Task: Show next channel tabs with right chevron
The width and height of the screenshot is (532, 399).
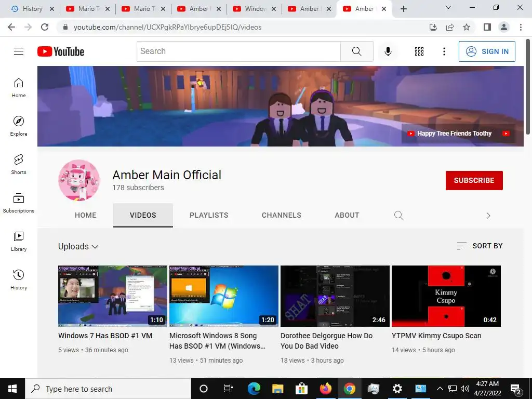Action: pyautogui.click(x=488, y=216)
